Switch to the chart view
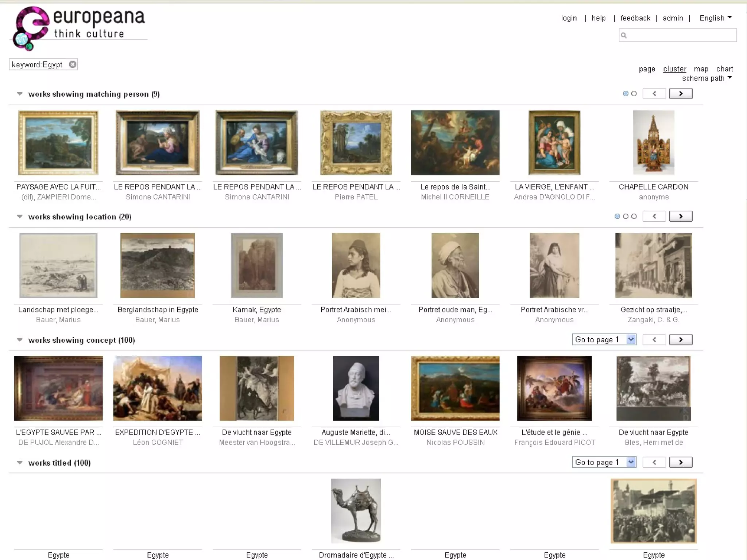The height and width of the screenshot is (560, 747). tap(724, 69)
